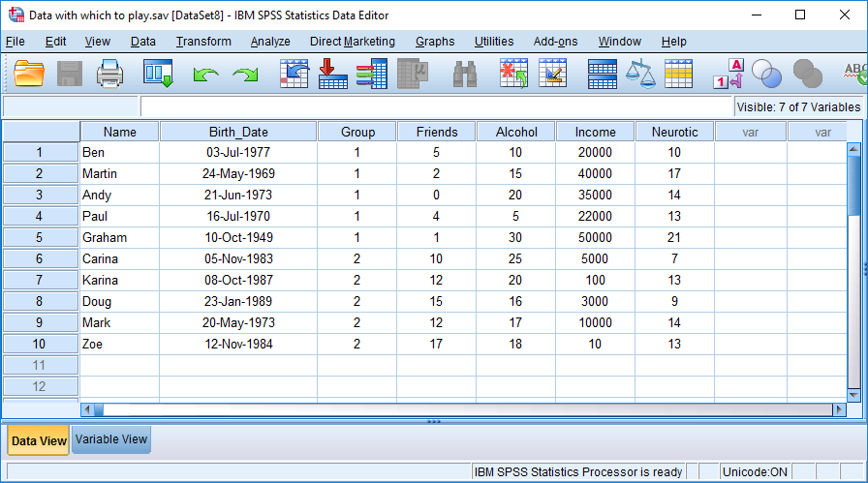Viewport: 868px width, 483px height.
Task: Click the cell editor input field
Action: click(436, 106)
